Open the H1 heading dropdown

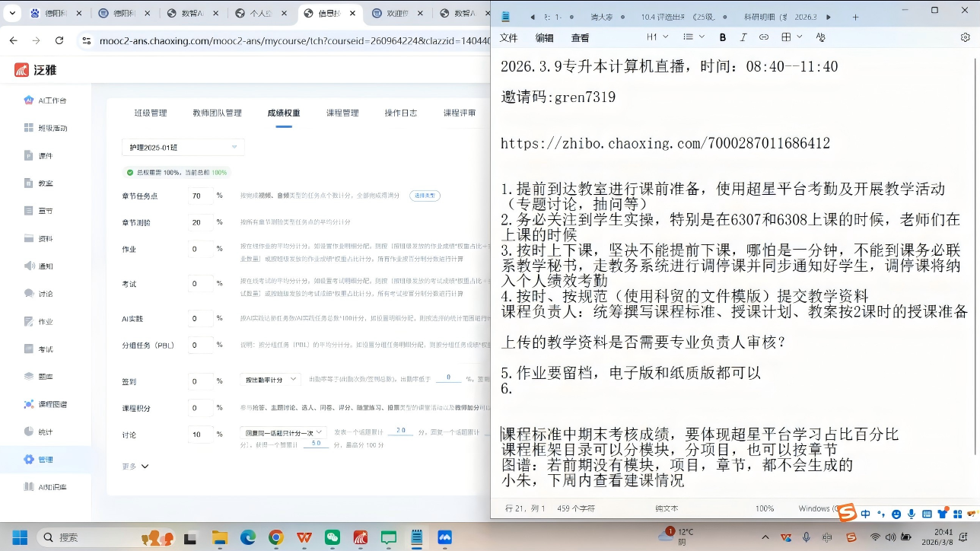[x=657, y=37]
